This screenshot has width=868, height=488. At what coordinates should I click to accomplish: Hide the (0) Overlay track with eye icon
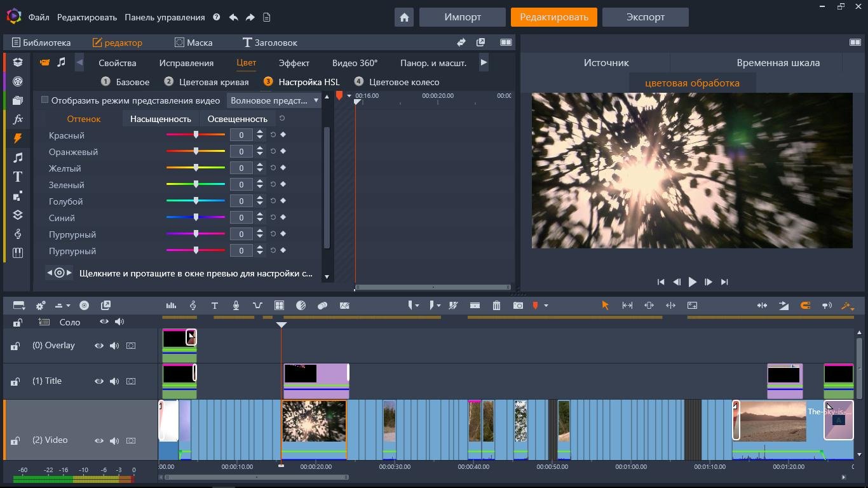coord(99,346)
